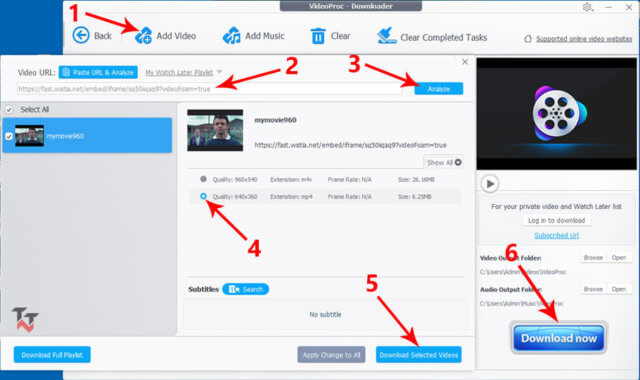
Task: Click Download Selected Videos
Action: [x=419, y=355]
